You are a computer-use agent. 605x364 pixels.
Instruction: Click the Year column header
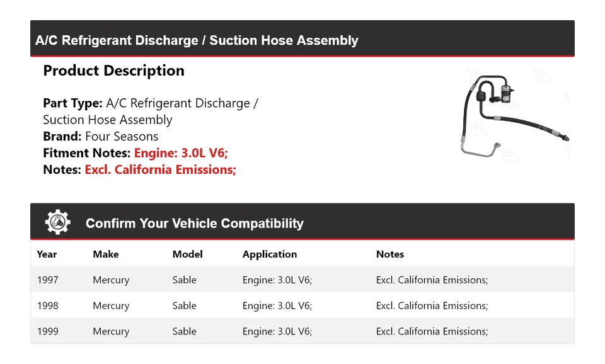coord(47,254)
